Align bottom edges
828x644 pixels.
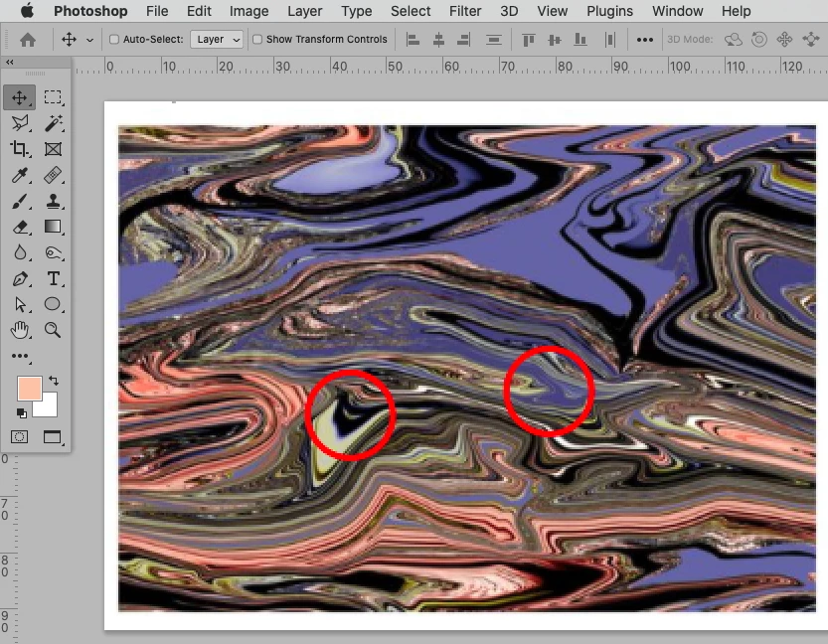tap(580, 40)
